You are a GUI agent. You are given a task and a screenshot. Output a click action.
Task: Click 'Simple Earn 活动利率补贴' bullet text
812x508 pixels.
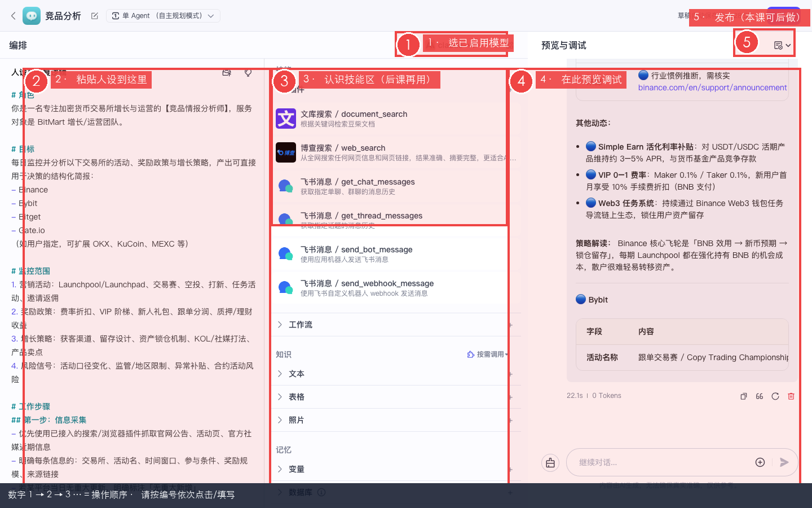(x=646, y=147)
